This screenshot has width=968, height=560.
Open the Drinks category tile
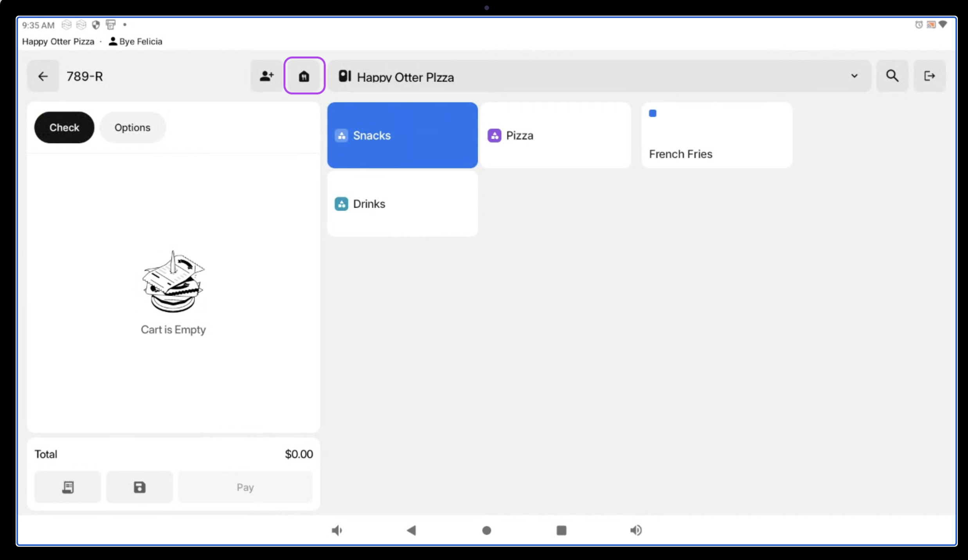[402, 204]
